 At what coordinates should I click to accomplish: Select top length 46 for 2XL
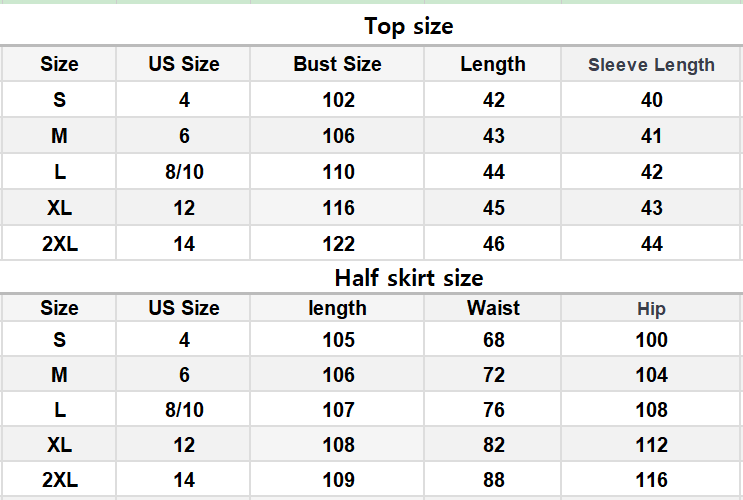tap(493, 244)
